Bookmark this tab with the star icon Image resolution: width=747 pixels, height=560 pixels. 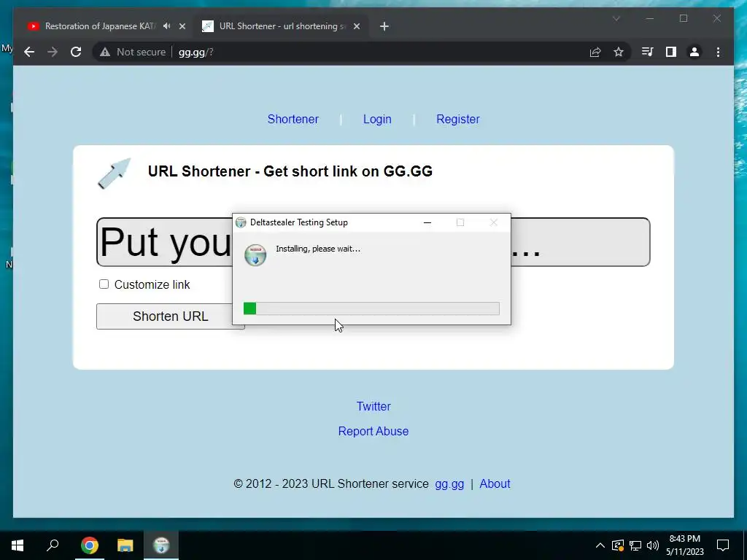619,52
